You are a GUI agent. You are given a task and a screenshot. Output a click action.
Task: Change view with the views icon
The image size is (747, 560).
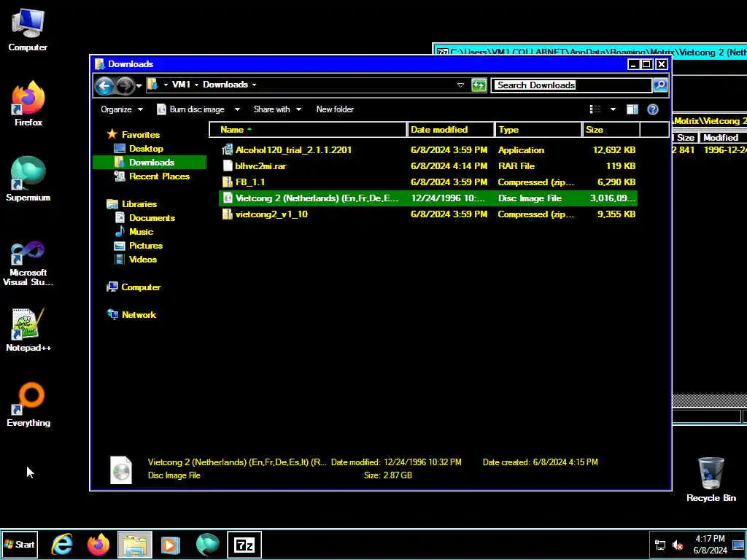(x=595, y=109)
